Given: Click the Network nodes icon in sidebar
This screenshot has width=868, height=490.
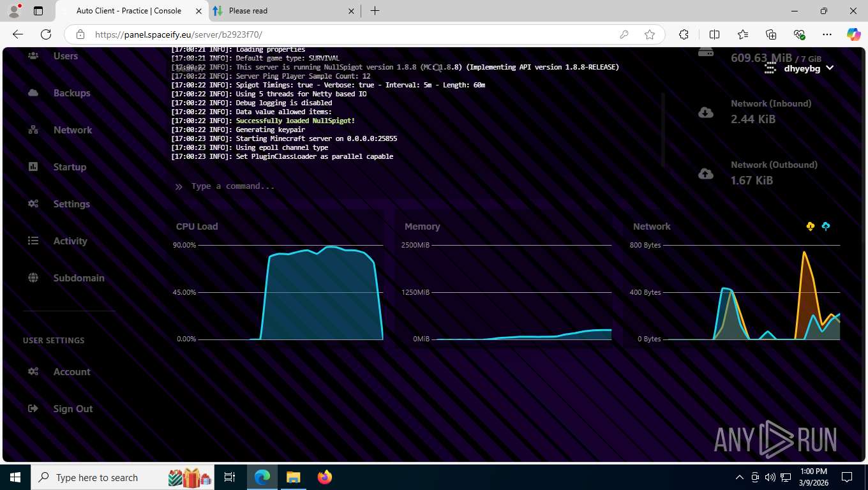Looking at the screenshot, I should pyautogui.click(x=33, y=130).
